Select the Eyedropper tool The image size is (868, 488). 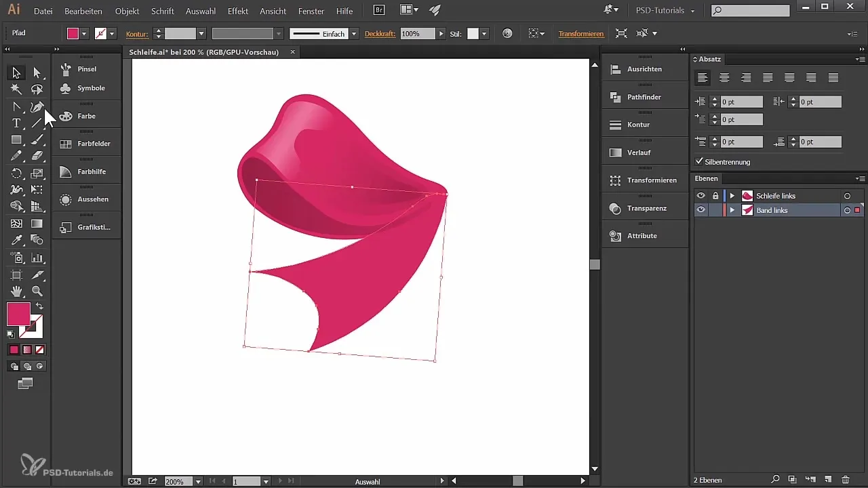pyautogui.click(x=16, y=240)
